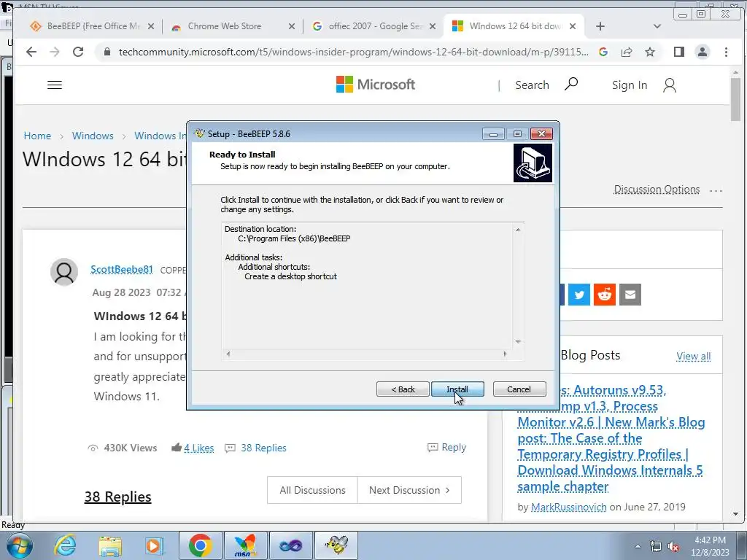Go forward in Chrome

click(x=55, y=52)
